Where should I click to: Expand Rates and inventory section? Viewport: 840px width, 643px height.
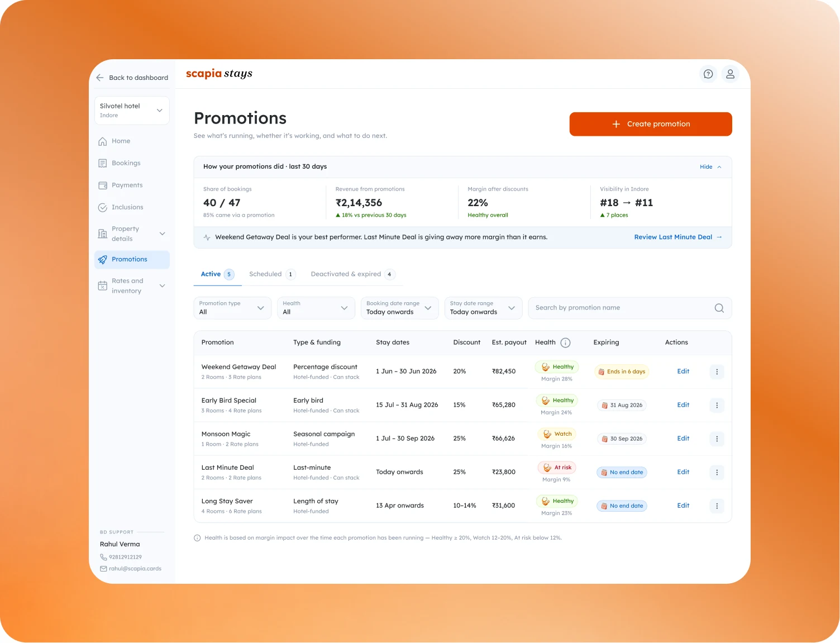tap(132, 285)
